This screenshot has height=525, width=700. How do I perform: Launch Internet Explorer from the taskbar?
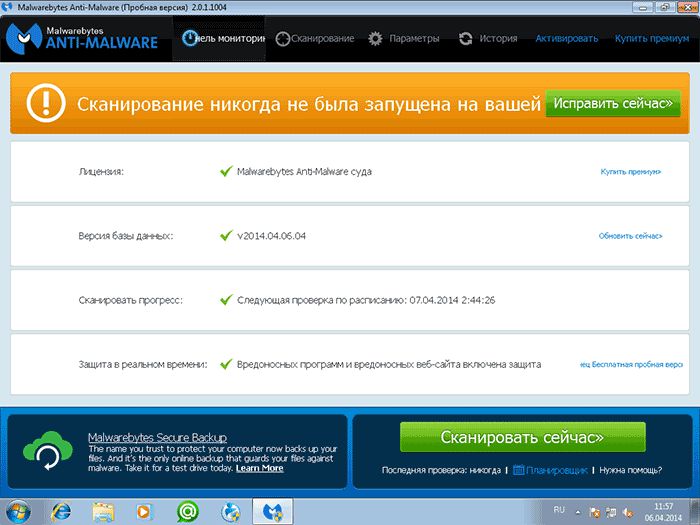click(x=61, y=512)
